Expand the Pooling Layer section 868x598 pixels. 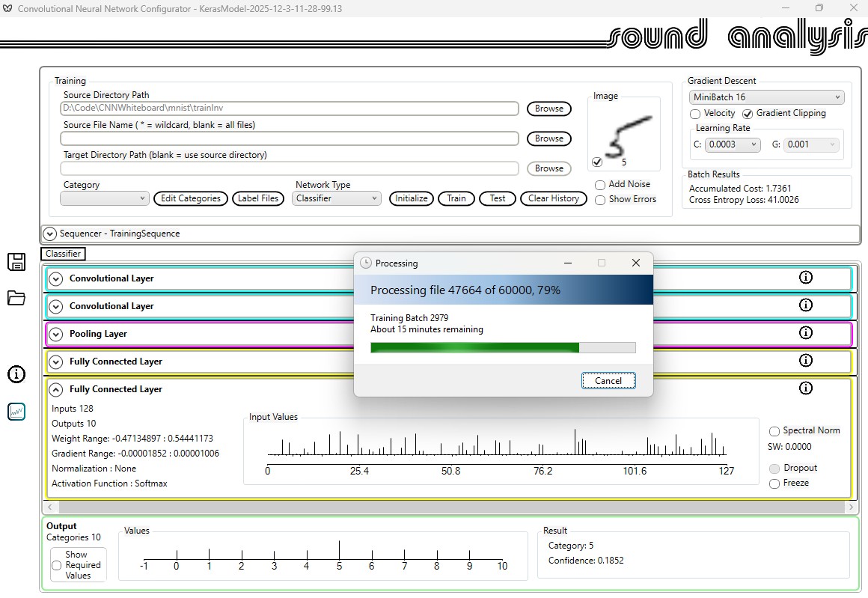point(55,334)
